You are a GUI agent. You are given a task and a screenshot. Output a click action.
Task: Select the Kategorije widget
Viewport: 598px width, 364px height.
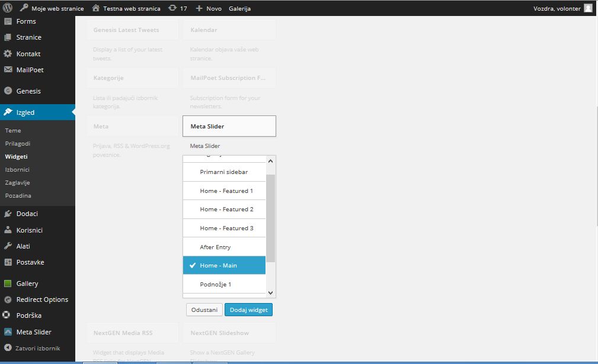(x=132, y=78)
